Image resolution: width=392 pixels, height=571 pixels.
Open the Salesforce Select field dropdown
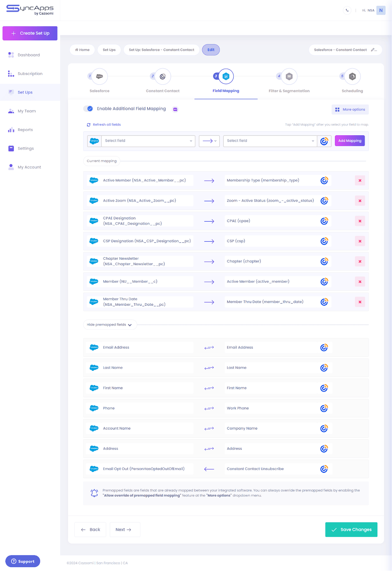pos(148,141)
